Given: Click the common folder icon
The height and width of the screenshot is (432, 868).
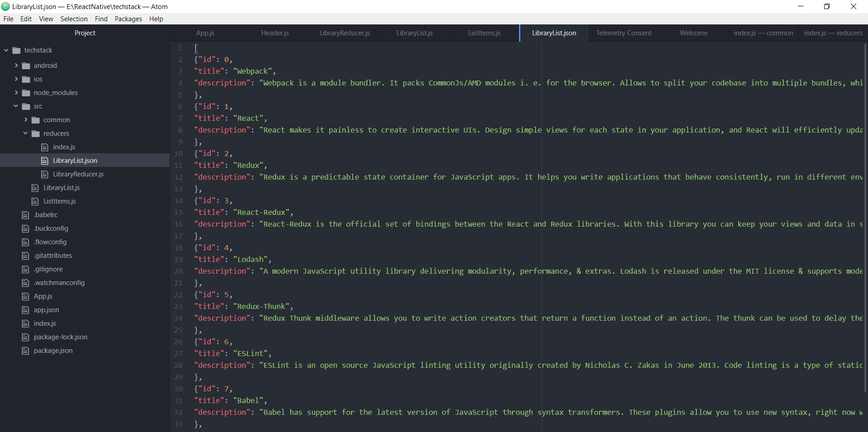Looking at the screenshot, I should click(x=36, y=120).
